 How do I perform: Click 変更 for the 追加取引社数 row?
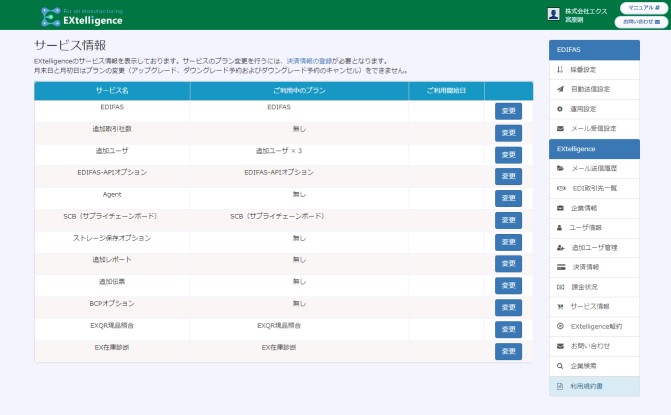tap(508, 133)
